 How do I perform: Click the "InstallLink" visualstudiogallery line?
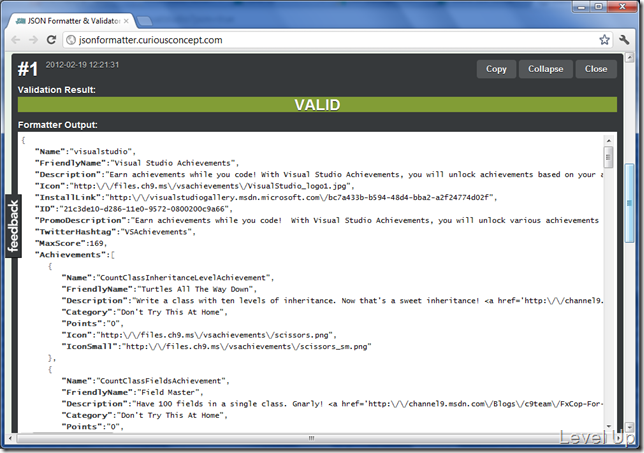pos(266,198)
